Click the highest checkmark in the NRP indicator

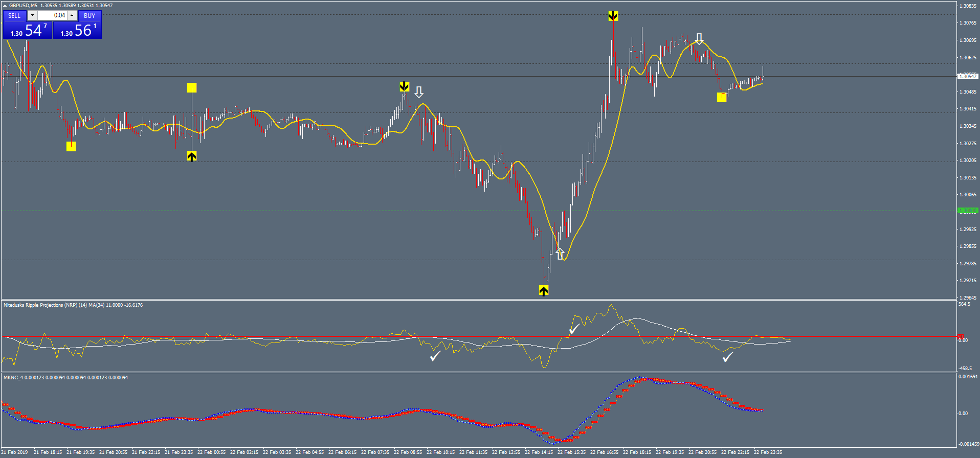574,329
